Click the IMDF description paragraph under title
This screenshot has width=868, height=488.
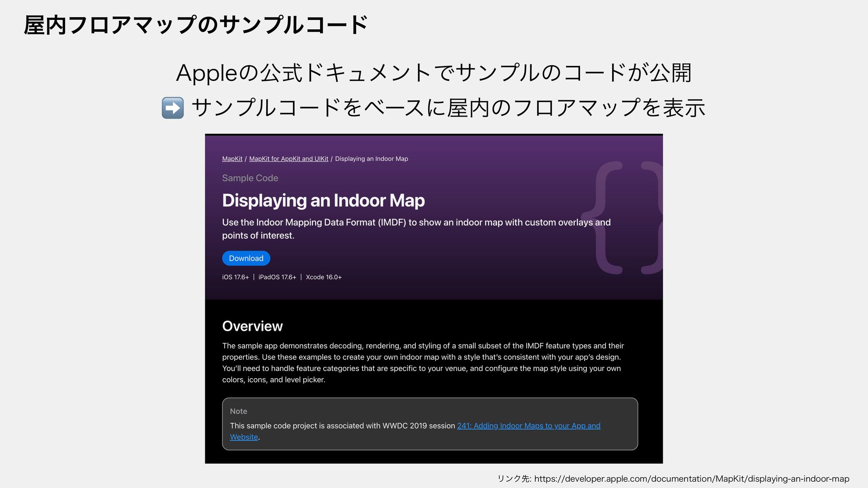pos(416,229)
